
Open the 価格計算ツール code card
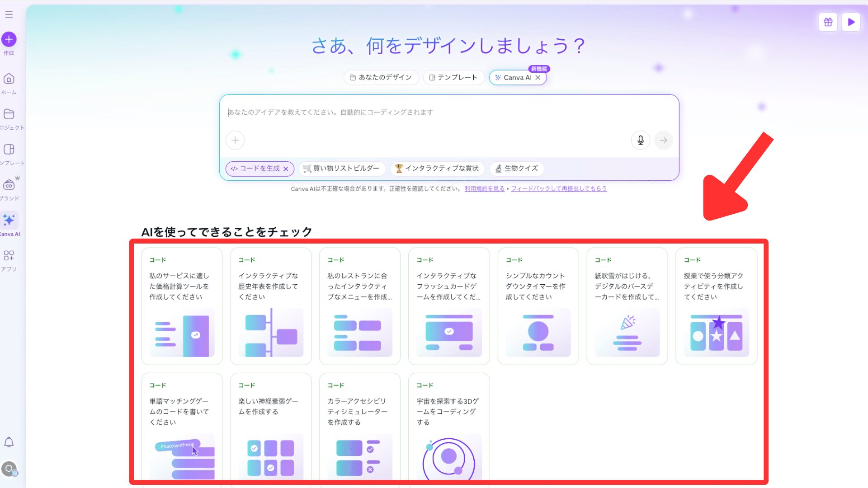pos(182,306)
